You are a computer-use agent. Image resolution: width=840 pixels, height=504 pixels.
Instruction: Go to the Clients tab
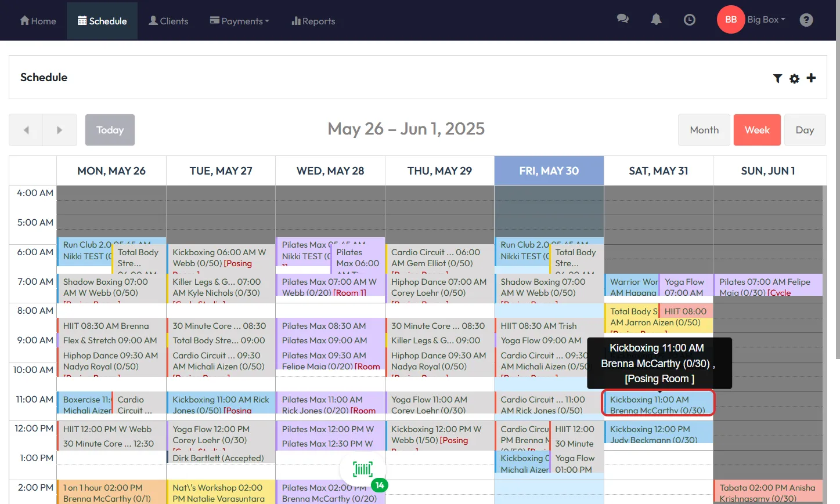pos(168,21)
